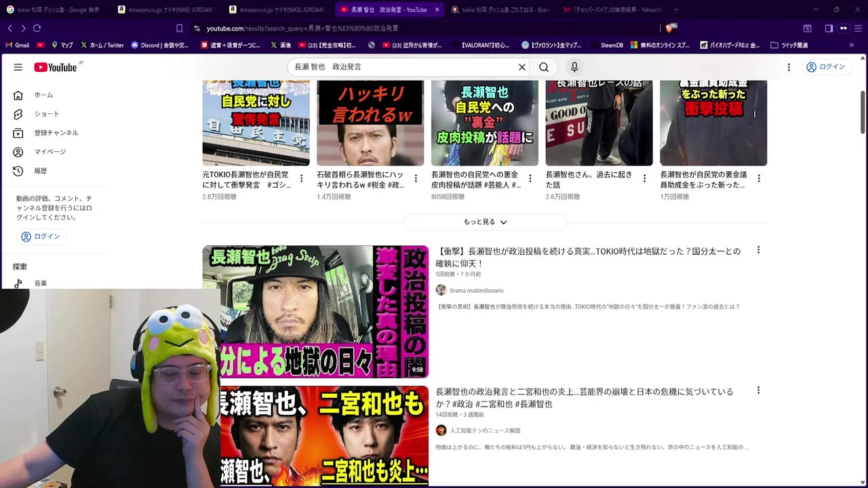The image size is (868, 488).
Task: Click the ログイン button in the header
Action: 825,67
